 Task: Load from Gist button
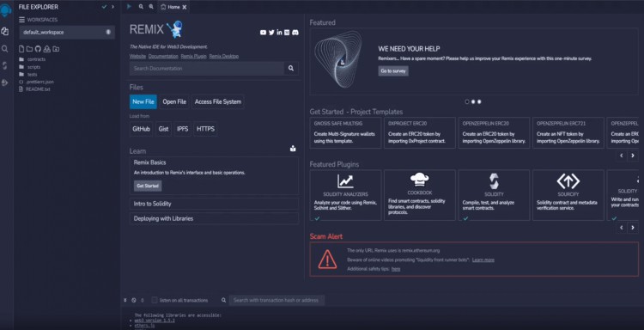[163, 129]
